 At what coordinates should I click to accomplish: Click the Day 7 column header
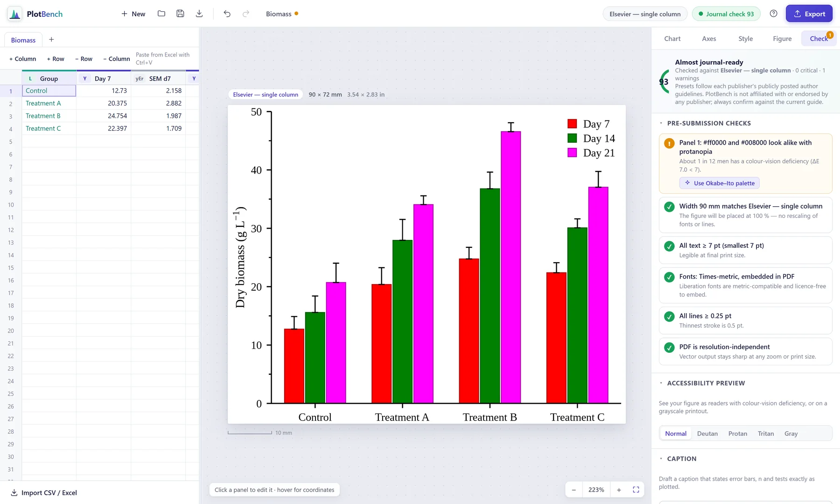104,78
